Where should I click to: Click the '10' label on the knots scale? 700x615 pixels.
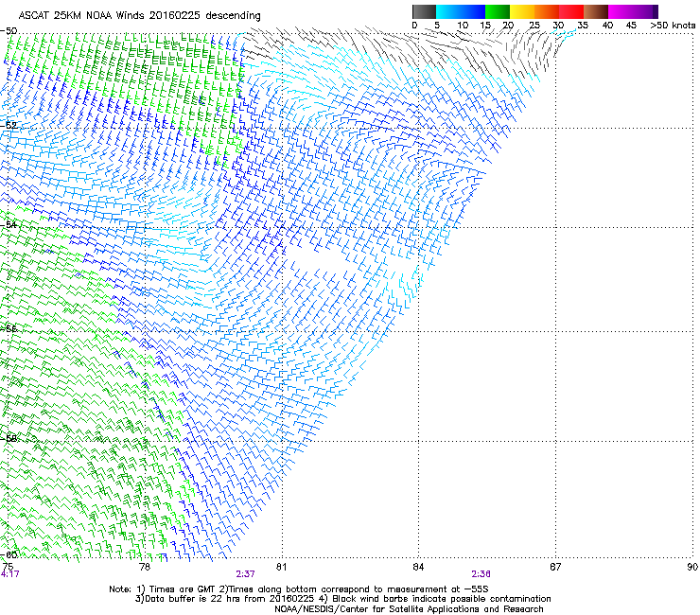pyautogui.click(x=463, y=26)
